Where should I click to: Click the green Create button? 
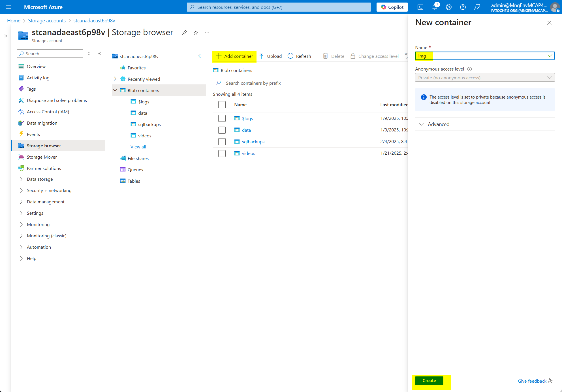[x=429, y=380]
